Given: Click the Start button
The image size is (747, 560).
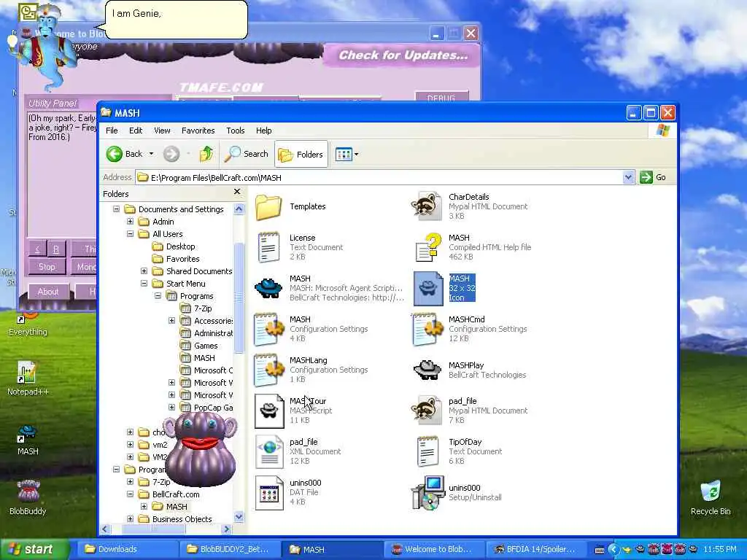Looking at the screenshot, I should point(34,549).
